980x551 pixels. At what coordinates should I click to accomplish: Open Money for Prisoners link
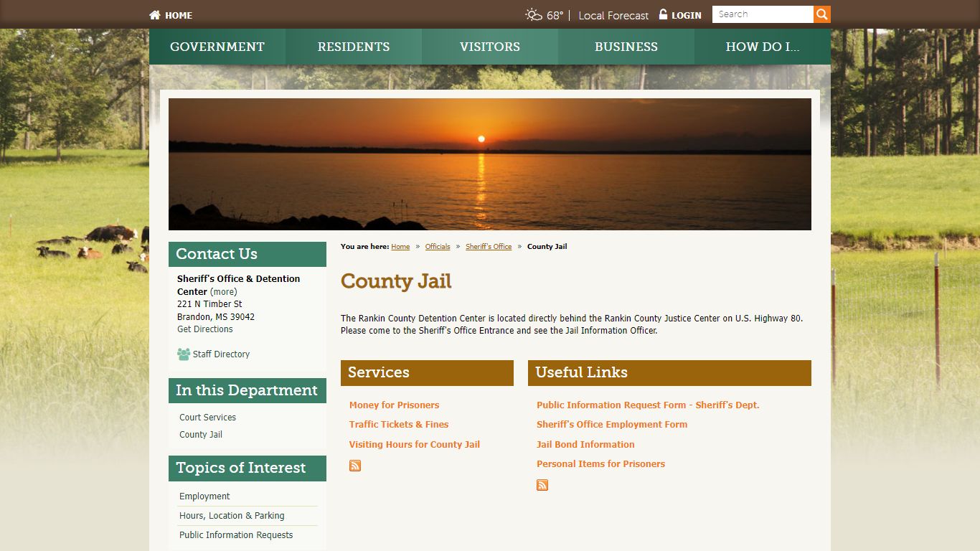(x=394, y=405)
